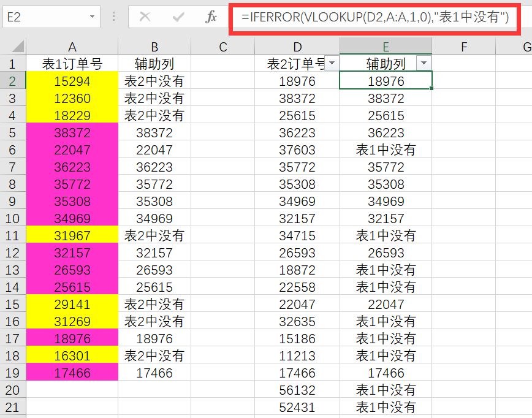The height and width of the screenshot is (418, 532).
Task: Select magenta cell 18976 in column A
Action: tap(72, 338)
